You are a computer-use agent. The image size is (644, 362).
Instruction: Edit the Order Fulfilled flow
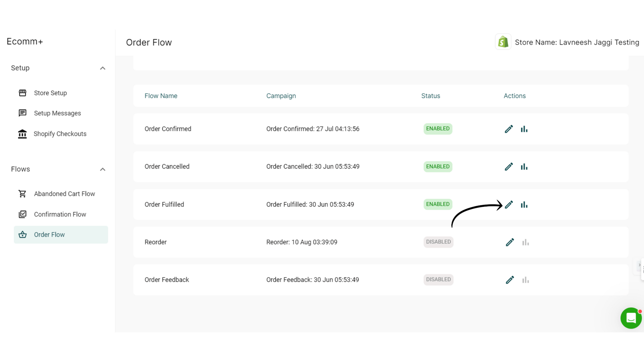(x=509, y=204)
